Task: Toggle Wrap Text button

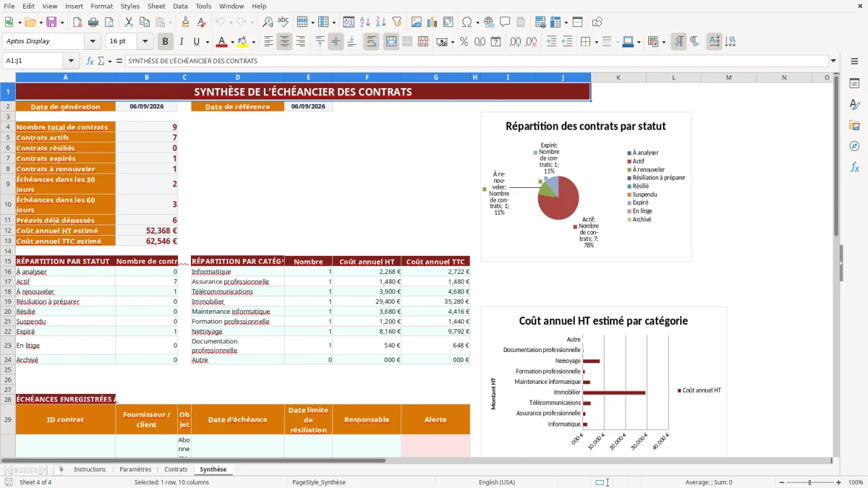Action: click(x=371, y=42)
